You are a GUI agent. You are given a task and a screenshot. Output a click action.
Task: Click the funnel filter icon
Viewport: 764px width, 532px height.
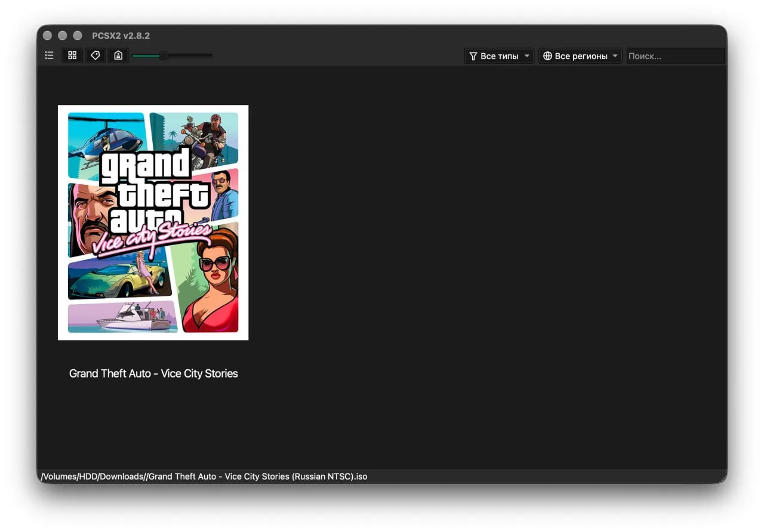(x=473, y=56)
